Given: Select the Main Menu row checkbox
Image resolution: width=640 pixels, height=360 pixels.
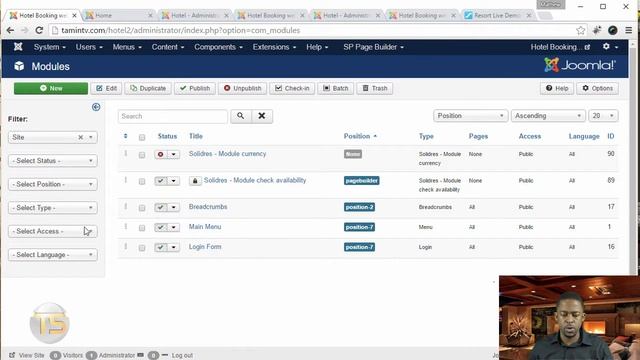Looking at the screenshot, I should tap(142, 228).
